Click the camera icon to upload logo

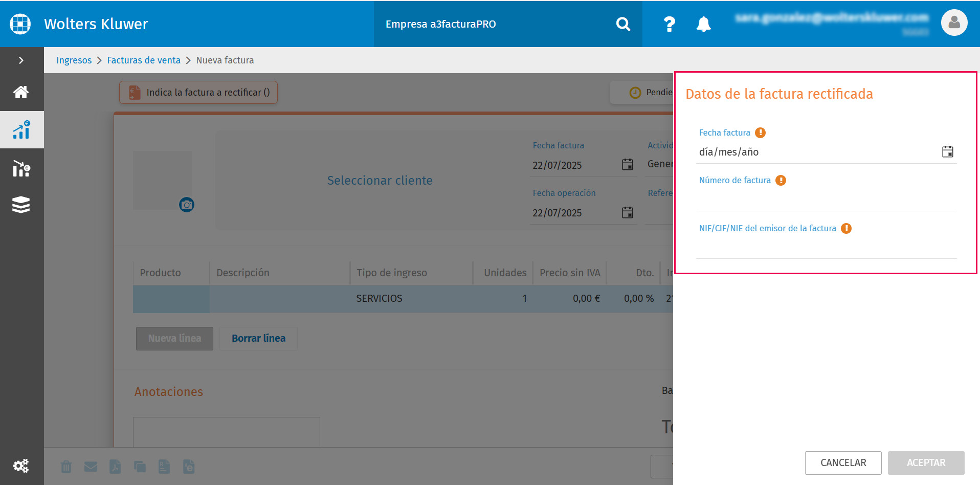pyautogui.click(x=187, y=205)
